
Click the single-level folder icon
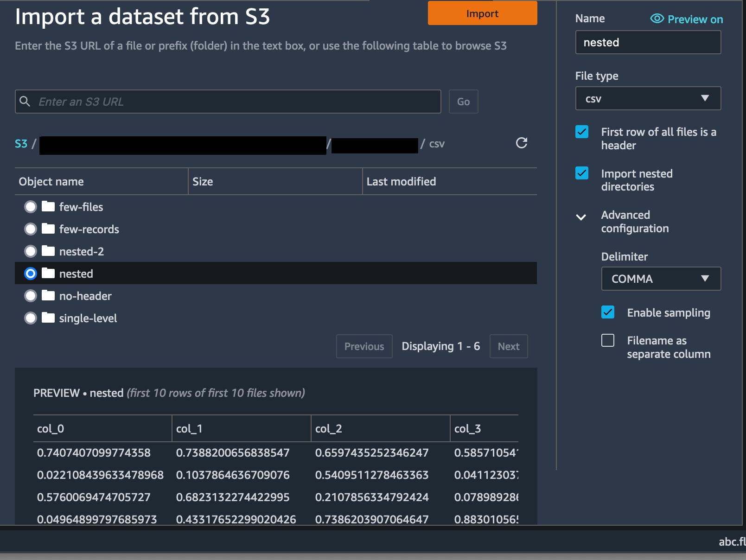tap(48, 318)
